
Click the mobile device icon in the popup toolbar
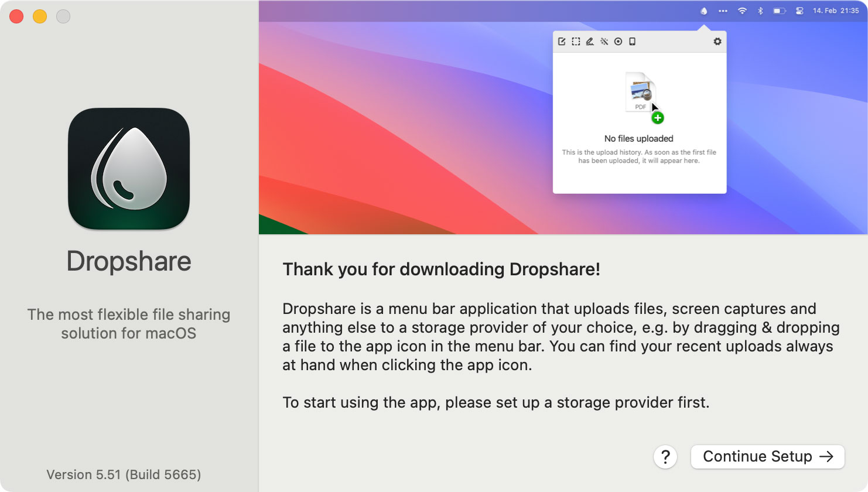(x=632, y=42)
